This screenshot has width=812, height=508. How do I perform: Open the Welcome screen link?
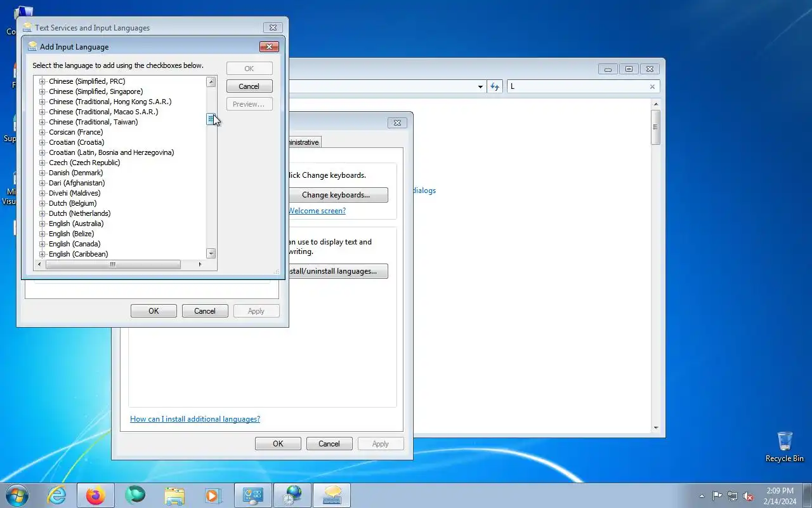click(x=317, y=211)
